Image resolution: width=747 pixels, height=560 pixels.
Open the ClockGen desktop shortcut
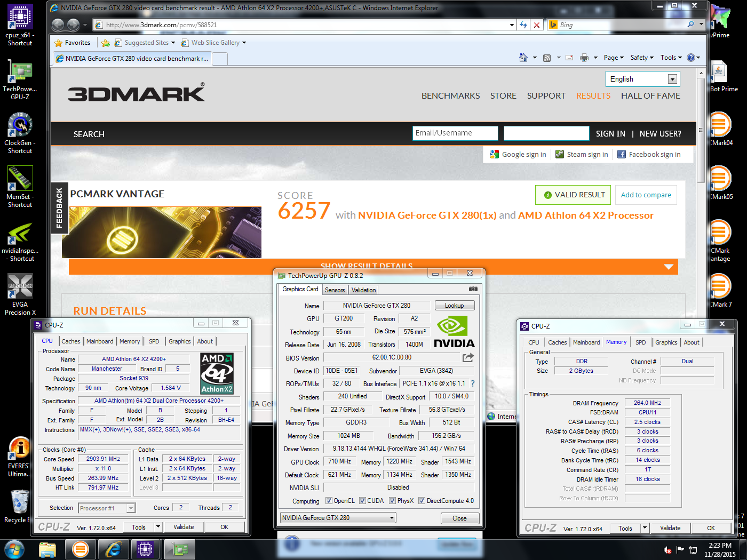(x=20, y=133)
